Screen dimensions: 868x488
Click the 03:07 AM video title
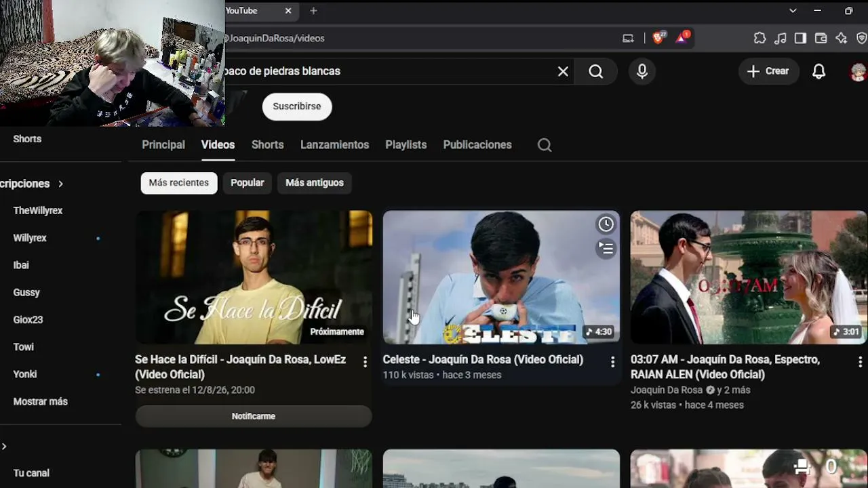pyautogui.click(x=726, y=367)
